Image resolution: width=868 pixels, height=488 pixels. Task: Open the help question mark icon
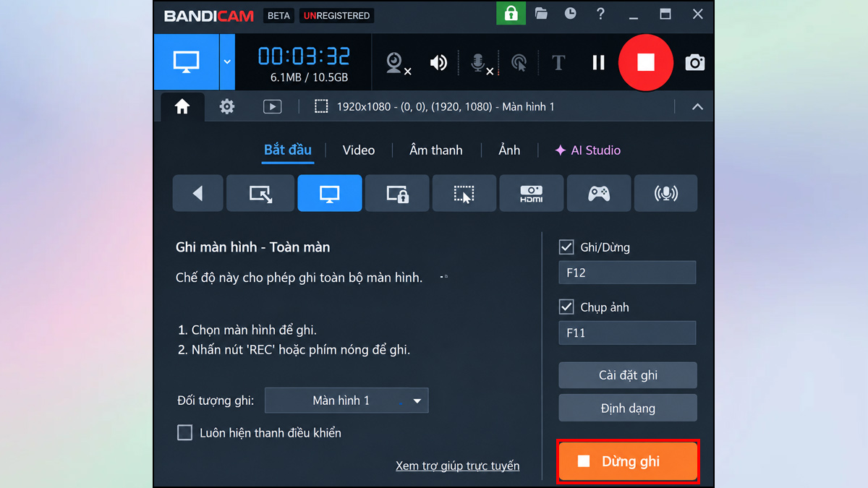(x=600, y=14)
